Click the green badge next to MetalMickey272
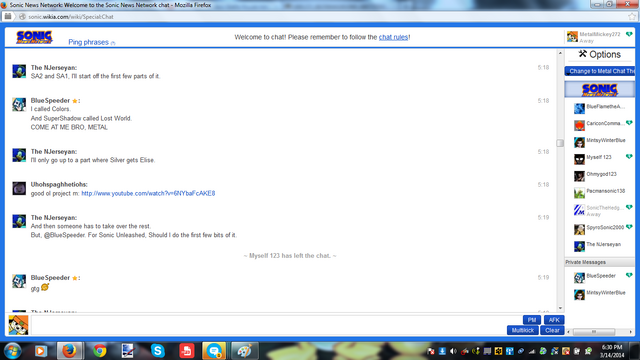Viewport: 640px width, 360px height. click(x=629, y=34)
